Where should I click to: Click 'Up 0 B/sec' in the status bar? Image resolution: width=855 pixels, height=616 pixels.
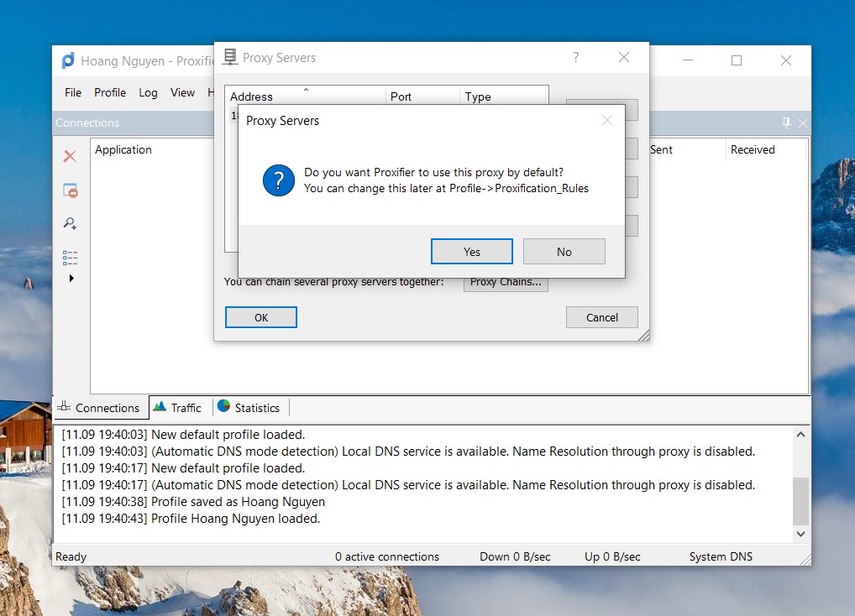click(x=612, y=556)
